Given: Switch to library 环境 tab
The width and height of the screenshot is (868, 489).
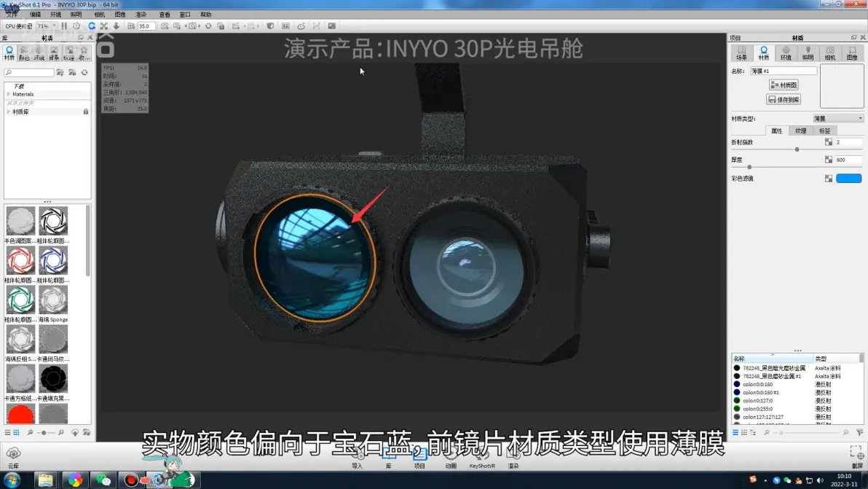Looking at the screenshot, I should tap(39, 53).
